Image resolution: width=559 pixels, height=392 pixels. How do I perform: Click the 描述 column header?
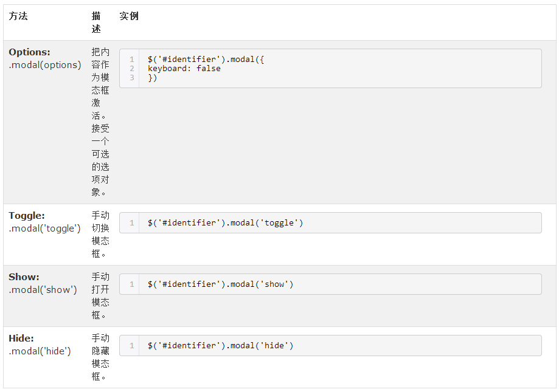coord(96,22)
